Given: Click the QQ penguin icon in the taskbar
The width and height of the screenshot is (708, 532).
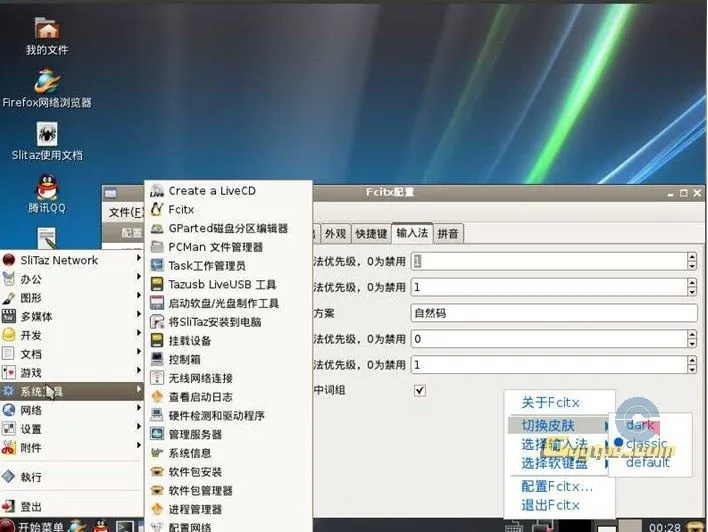Looking at the screenshot, I should (x=102, y=527).
